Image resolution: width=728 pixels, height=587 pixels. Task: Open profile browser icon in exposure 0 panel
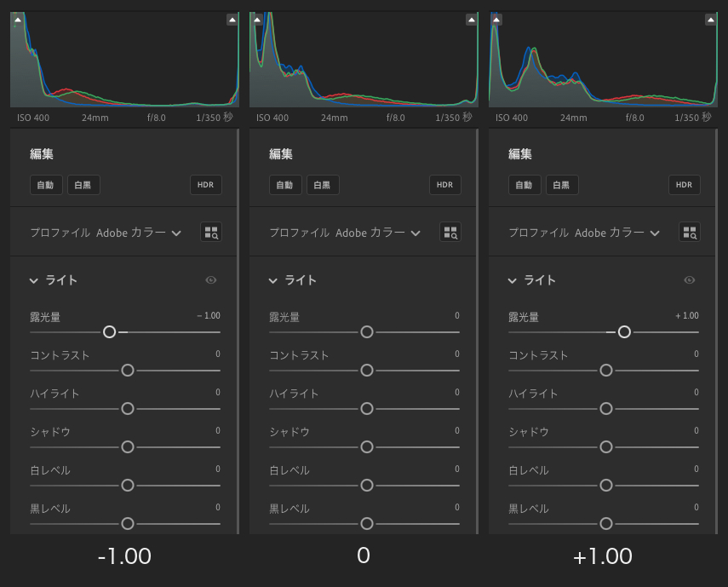pos(450,233)
